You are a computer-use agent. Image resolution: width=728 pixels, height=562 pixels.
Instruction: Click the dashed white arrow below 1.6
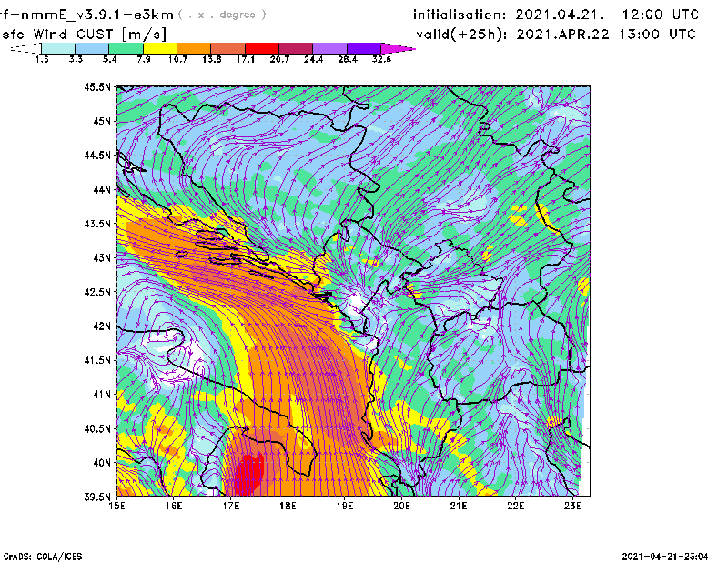(x=25, y=48)
